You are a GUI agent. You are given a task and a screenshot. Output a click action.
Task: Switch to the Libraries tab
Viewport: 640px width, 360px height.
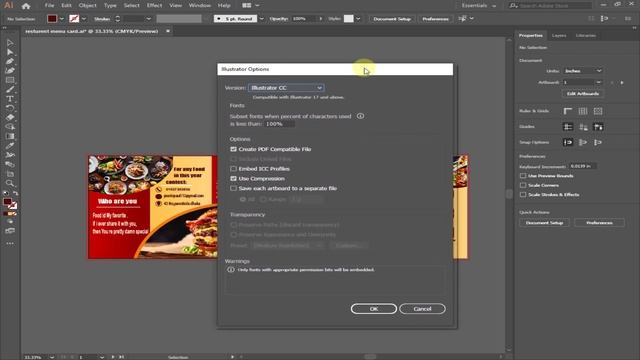[x=586, y=36]
